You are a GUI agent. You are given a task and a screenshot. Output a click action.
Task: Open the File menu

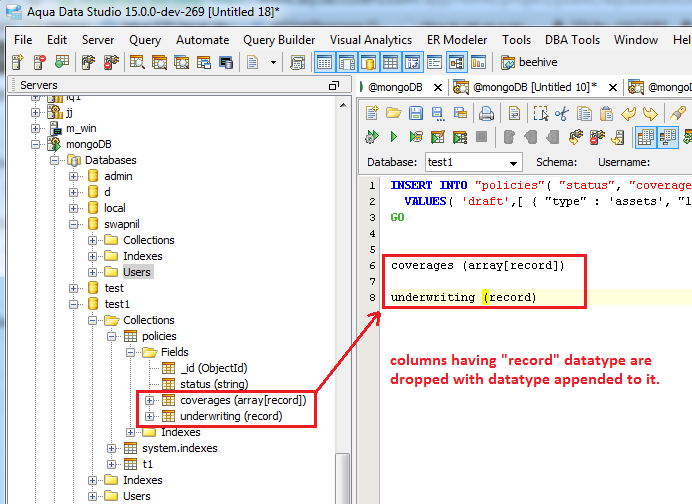coord(23,40)
